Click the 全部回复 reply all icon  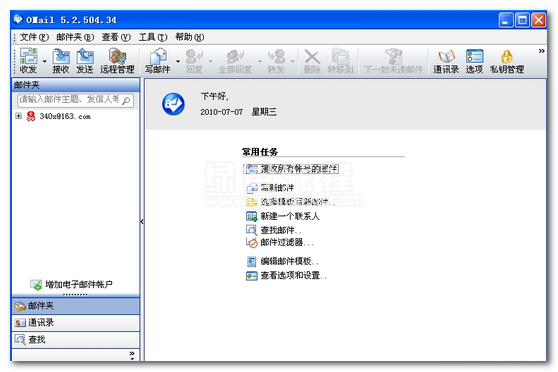click(235, 61)
